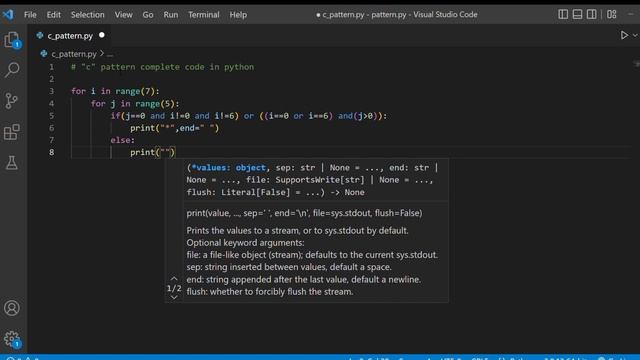
Task: Select the c_pattern.py editor tab
Action: click(x=70, y=36)
